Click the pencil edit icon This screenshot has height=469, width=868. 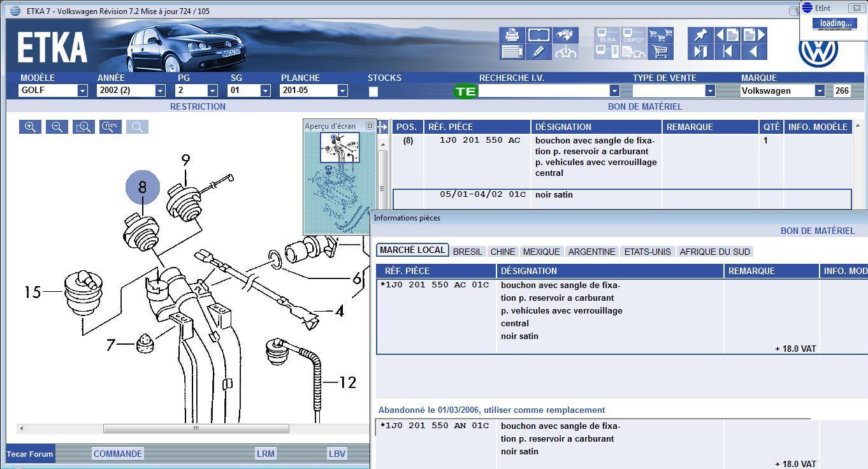(539, 52)
